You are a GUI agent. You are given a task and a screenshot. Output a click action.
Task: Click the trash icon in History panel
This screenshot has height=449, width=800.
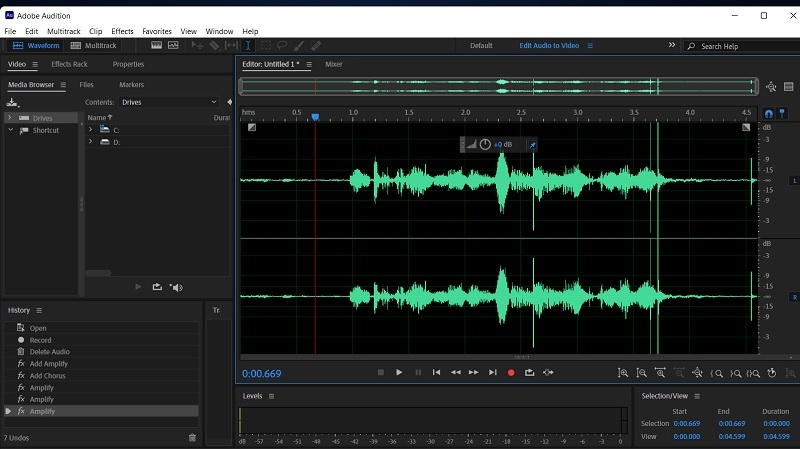193,437
